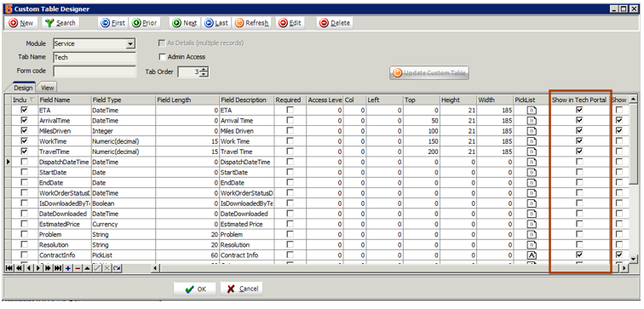The height and width of the screenshot is (309, 644).
Task: Add a row with blue plus icon
Action: (68, 268)
